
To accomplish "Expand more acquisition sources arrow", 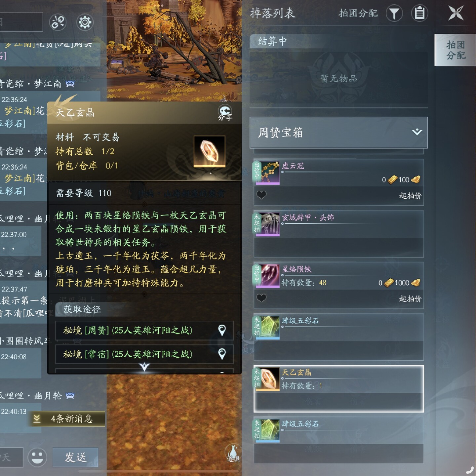I will coord(144,367).
